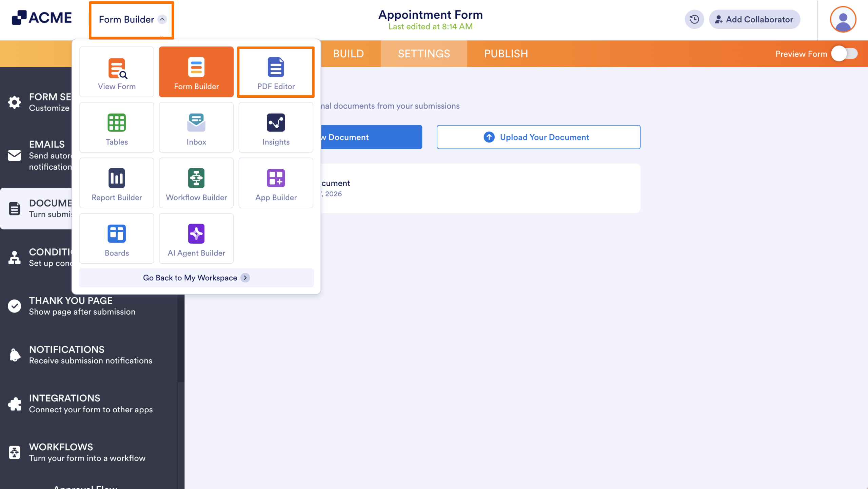This screenshot has width=868, height=489.
Task: Launch the Report Builder tile
Action: coord(117,183)
